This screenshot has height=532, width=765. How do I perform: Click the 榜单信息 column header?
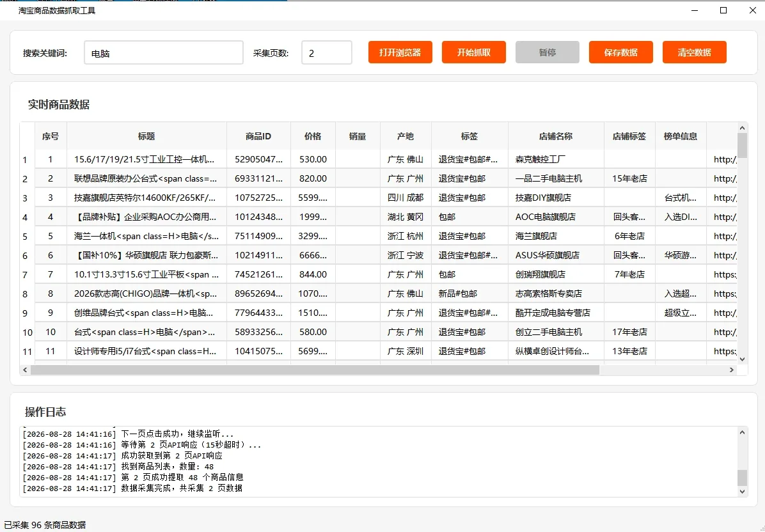click(681, 136)
